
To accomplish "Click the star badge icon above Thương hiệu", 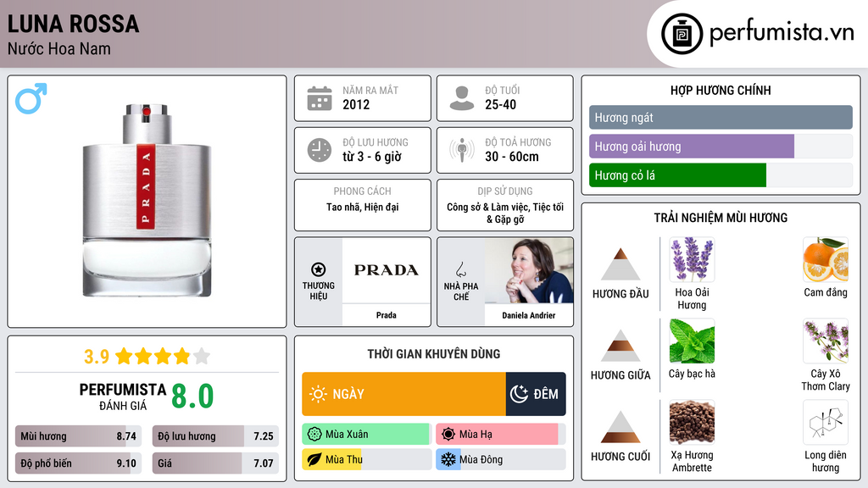I will pos(319,269).
